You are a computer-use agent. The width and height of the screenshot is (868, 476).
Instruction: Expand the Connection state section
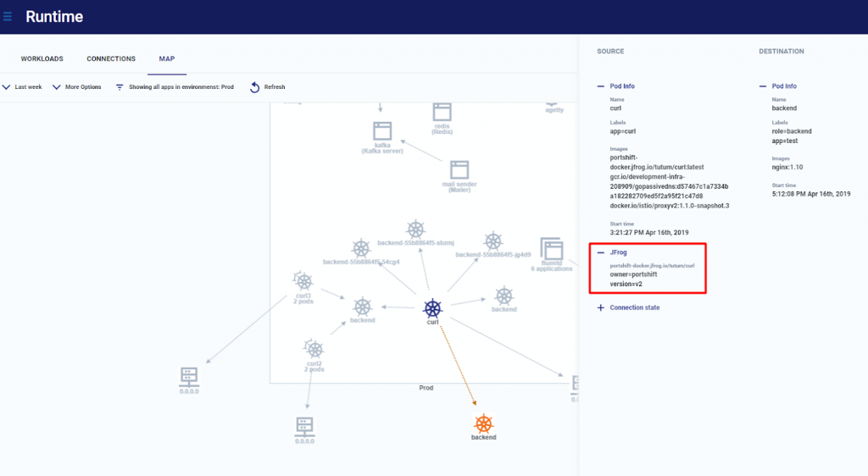click(601, 307)
